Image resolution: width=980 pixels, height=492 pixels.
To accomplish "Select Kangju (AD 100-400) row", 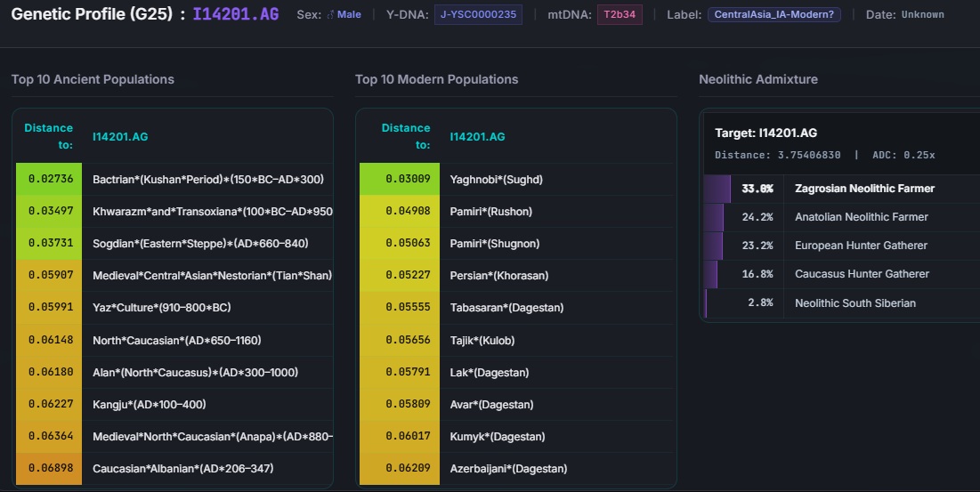I will (174, 404).
